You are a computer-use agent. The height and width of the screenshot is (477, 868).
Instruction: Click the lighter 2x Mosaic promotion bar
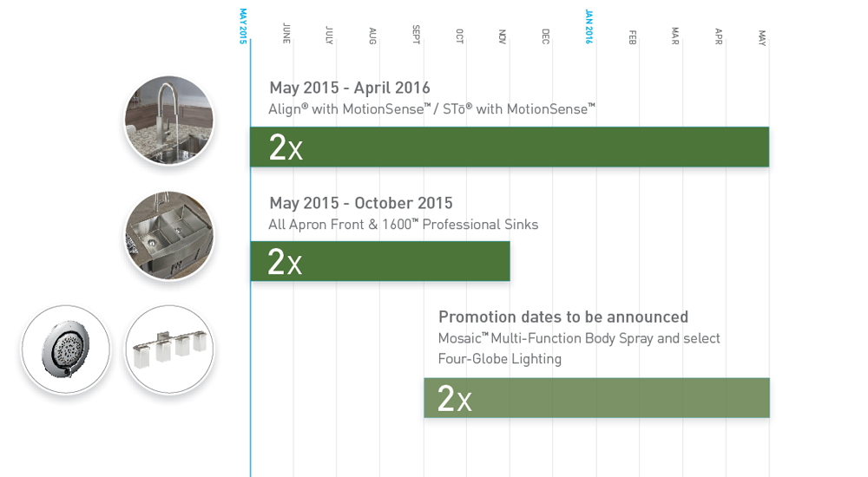[597, 398]
